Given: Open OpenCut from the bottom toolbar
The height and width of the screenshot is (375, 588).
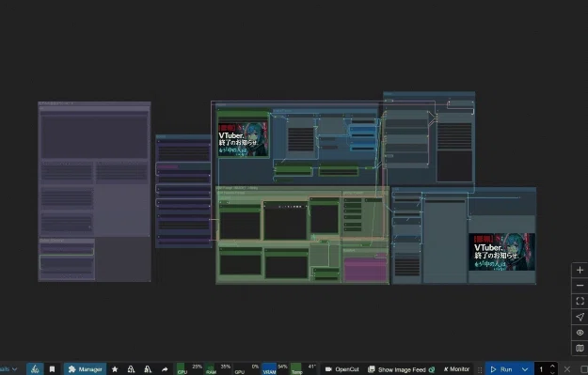Looking at the screenshot, I should 342,369.
